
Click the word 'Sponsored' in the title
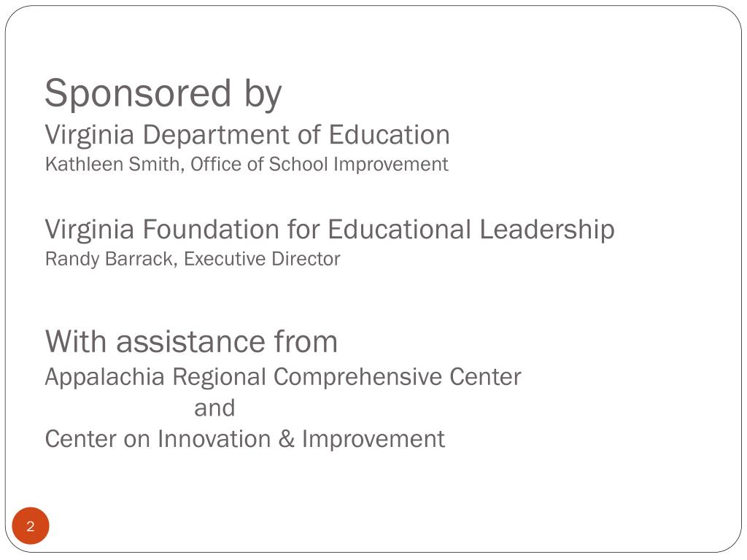(x=138, y=94)
